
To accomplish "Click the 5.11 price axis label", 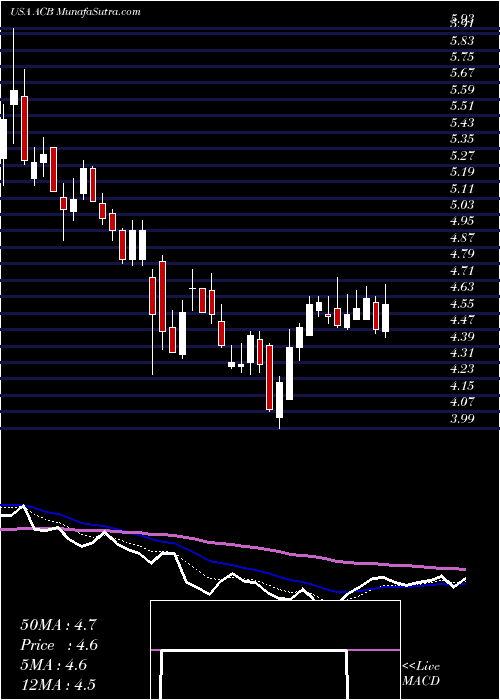I will 462,188.
